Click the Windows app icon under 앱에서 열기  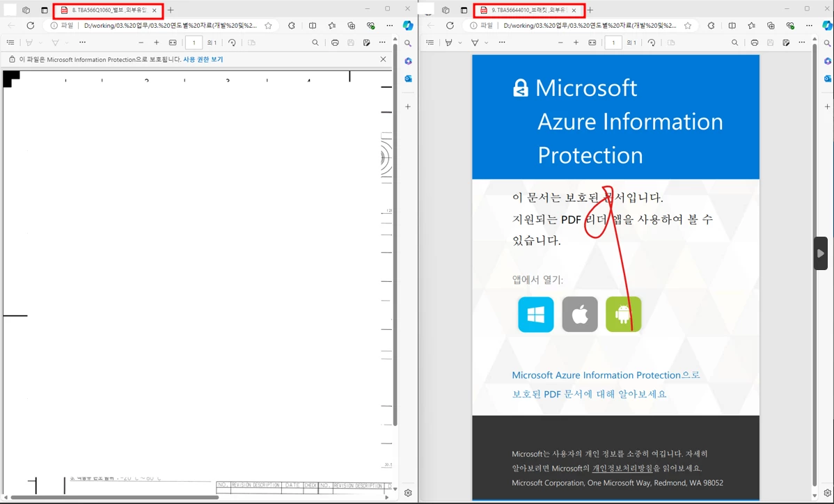point(535,314)
